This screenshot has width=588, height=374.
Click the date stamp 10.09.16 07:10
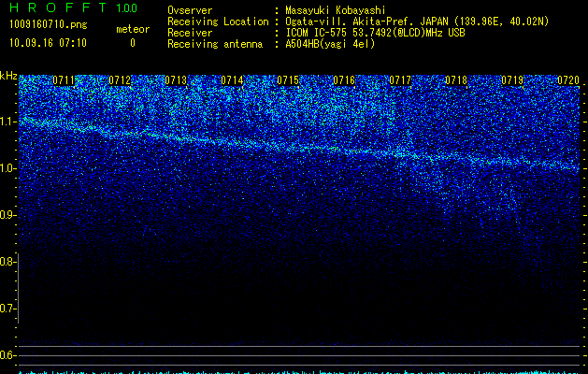pyautogui.click(x=48, y=43)
